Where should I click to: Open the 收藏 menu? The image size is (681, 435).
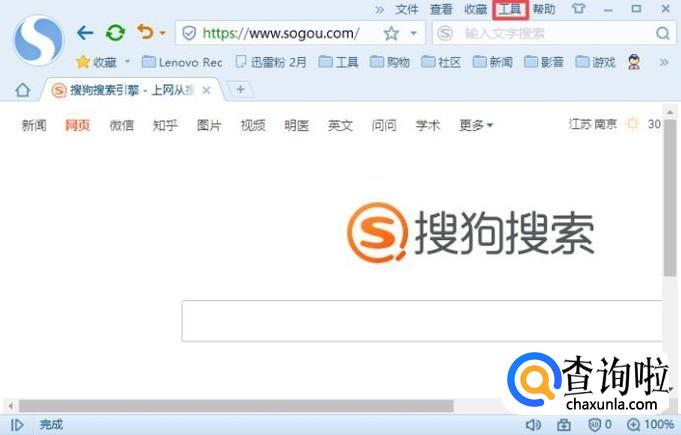click(x=475, y=9)
